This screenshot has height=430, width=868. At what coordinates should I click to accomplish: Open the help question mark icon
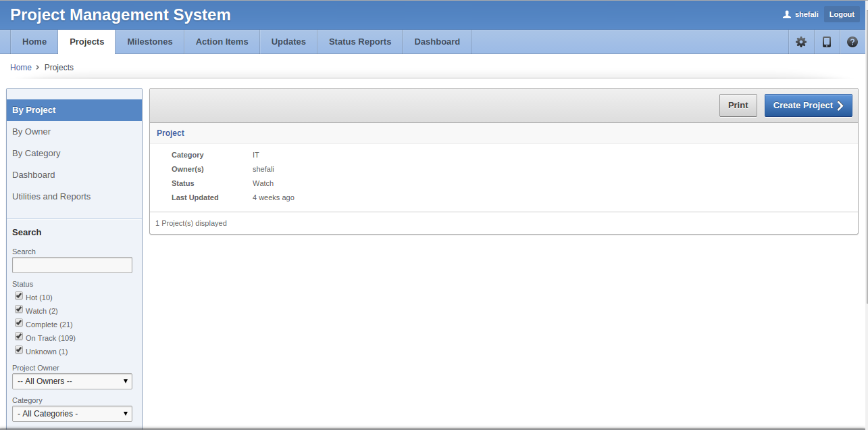(x=852, y=42)
